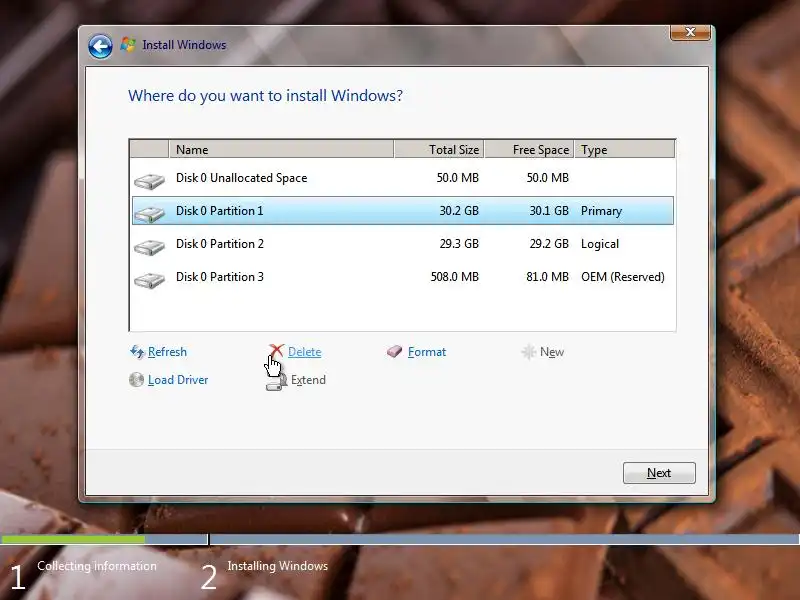Screen dimensions: 800x600
Task: Select Disk 0 Partition 2 name
Action: click(x=220, y=244)
